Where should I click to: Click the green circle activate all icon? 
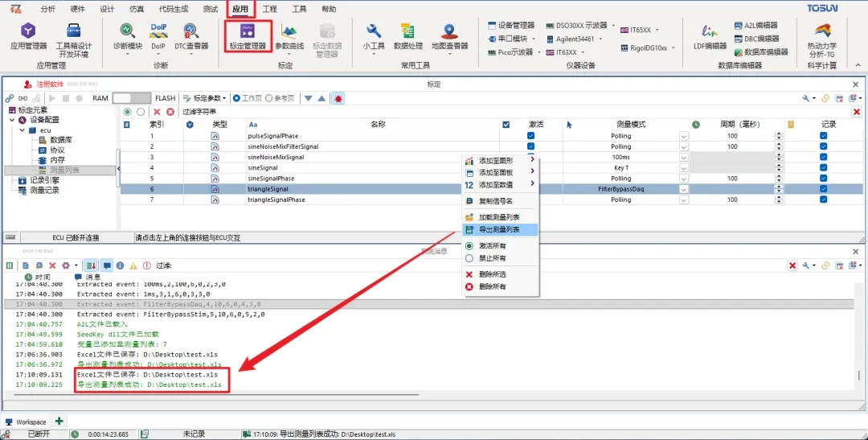[x=127, y=112]
